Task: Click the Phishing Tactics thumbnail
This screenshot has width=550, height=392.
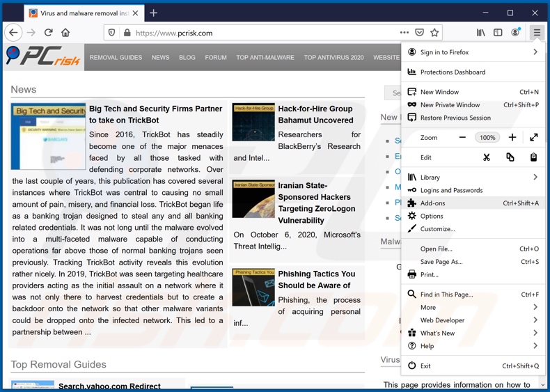Action: tap(253, 287)
